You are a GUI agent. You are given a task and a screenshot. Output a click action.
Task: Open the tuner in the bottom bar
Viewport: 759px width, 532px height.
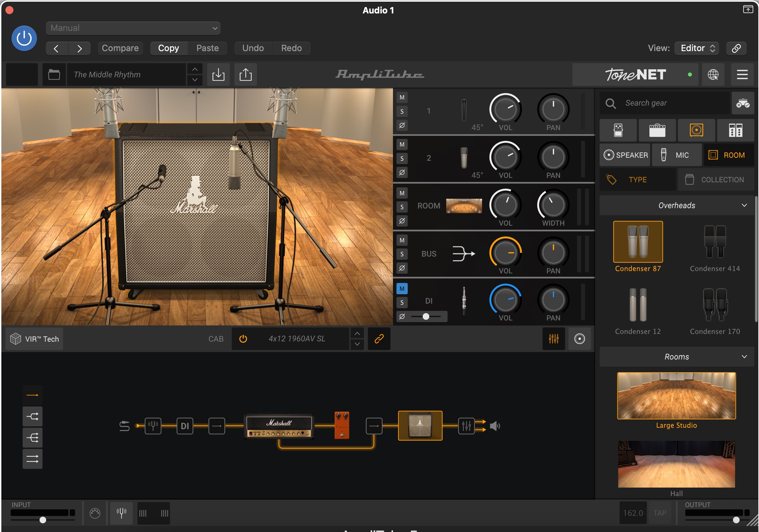click(x=121, y=513)
